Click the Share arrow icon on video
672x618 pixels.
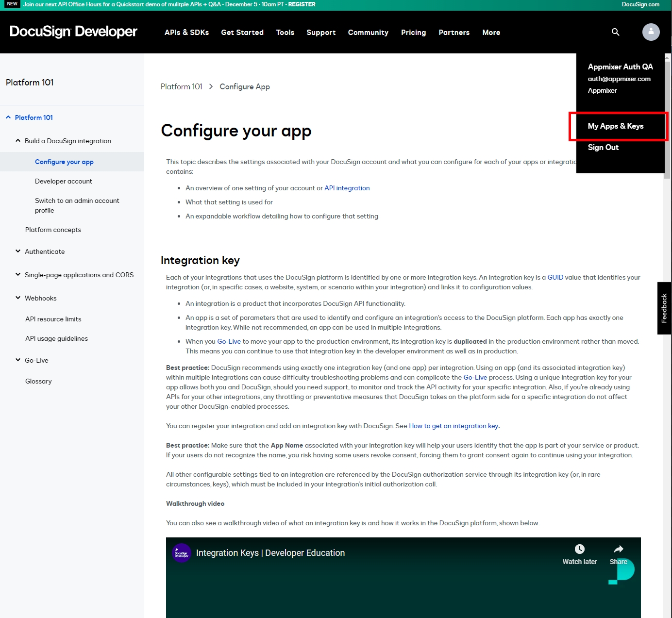[618, 549]
